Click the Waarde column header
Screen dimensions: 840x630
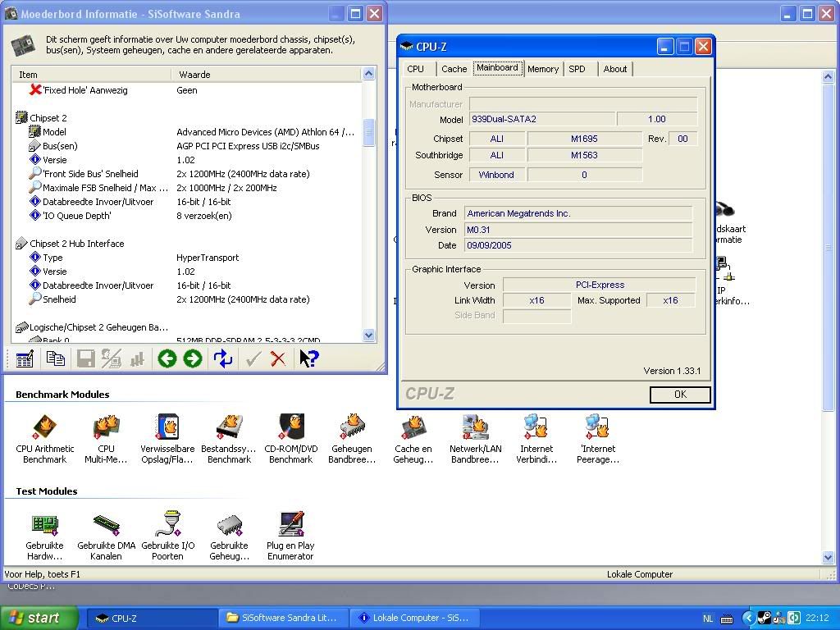pos(267,75)
